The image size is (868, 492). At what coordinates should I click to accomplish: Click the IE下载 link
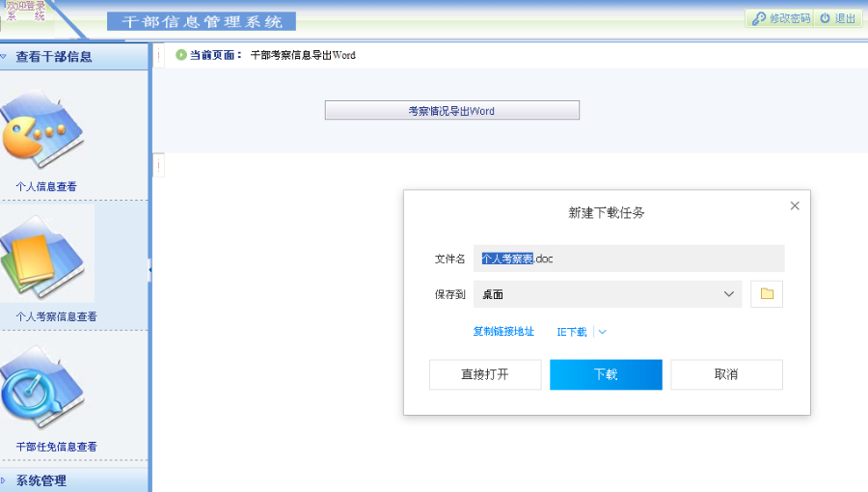point(572,332)
